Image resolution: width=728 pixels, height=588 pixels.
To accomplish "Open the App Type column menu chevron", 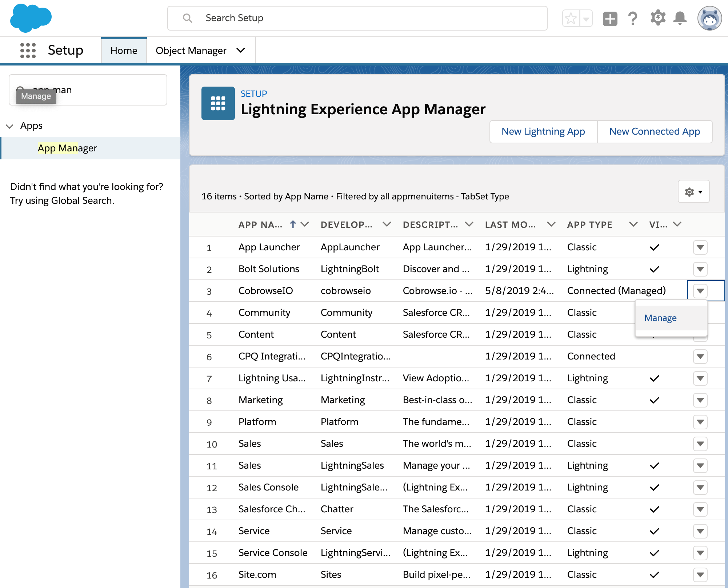I will point(633,224).
